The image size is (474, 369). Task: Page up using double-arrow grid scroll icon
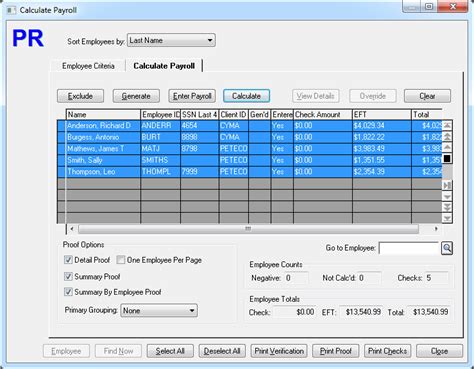click(447, 137)
